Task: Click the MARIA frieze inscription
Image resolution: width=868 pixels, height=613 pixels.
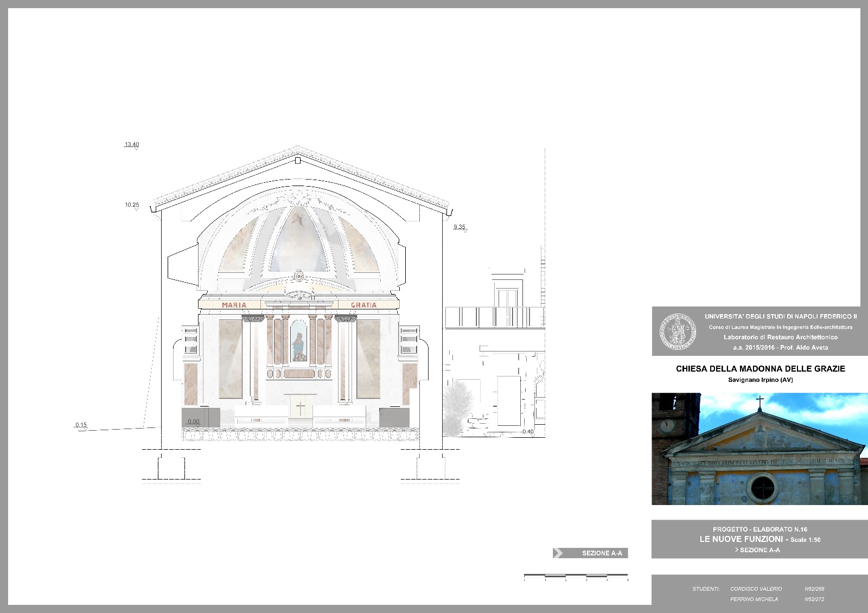Action: [x=234, y=305]
